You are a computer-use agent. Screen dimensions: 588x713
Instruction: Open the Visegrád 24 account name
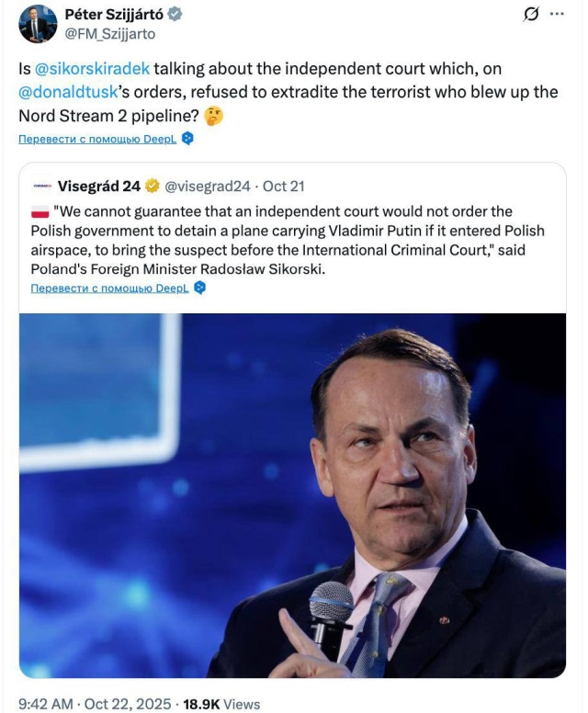click(x=99, y=187)
